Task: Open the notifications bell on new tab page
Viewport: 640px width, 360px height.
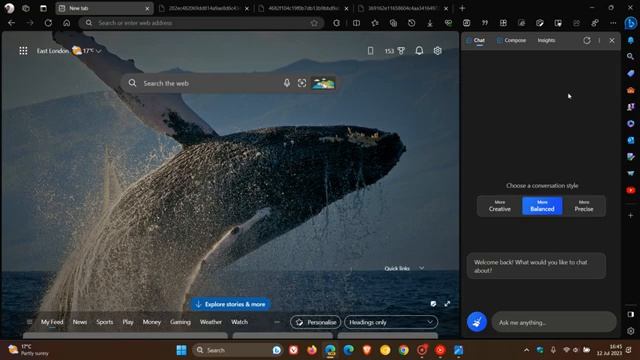Action: 419,51
